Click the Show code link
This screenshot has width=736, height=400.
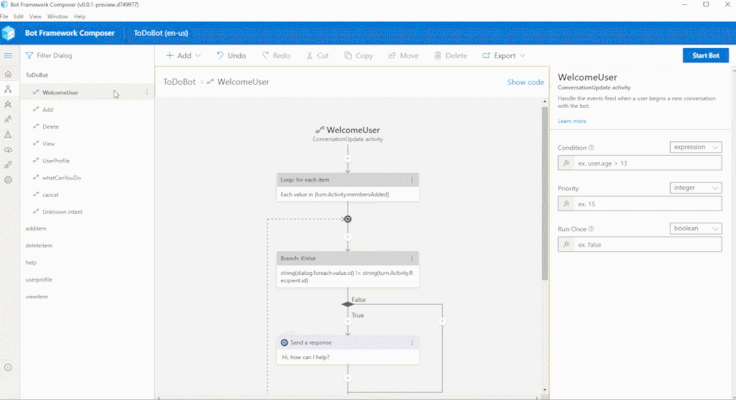[x=525, y=82]
